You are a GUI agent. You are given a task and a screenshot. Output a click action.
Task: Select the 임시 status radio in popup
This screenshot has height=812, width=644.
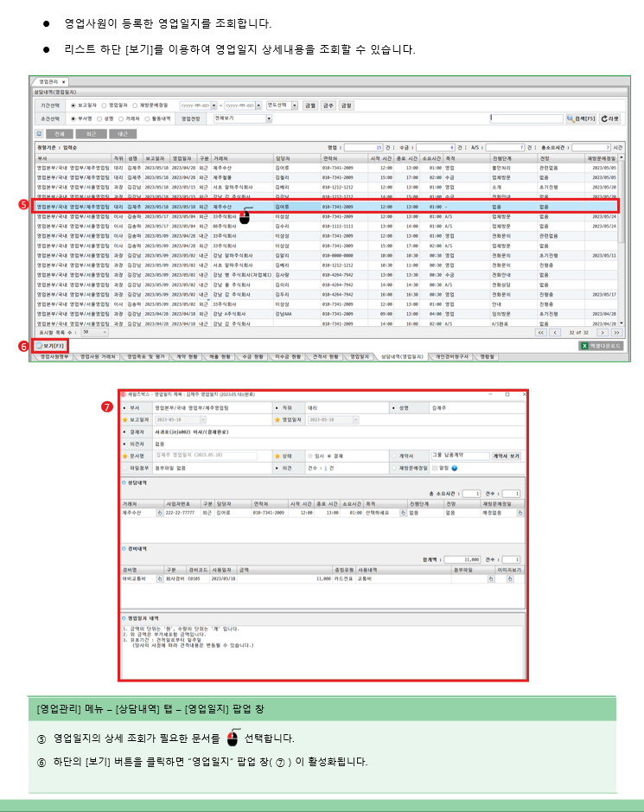310,457
